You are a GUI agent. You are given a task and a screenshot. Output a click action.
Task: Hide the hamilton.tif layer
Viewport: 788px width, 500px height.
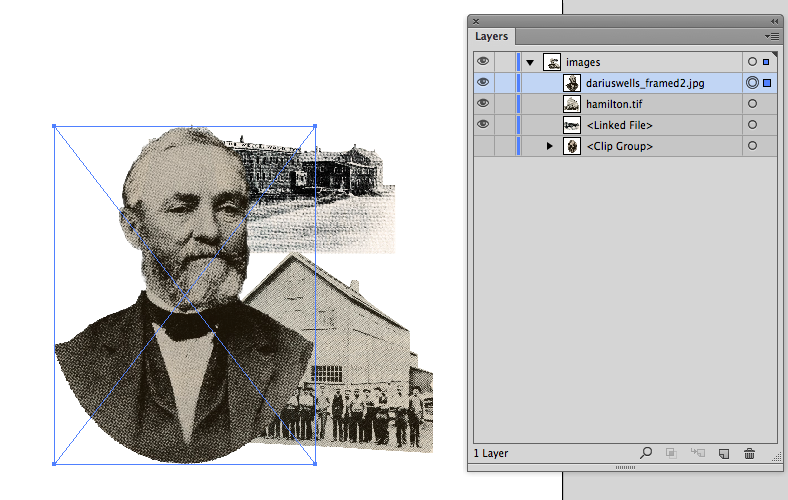point(483,103)
